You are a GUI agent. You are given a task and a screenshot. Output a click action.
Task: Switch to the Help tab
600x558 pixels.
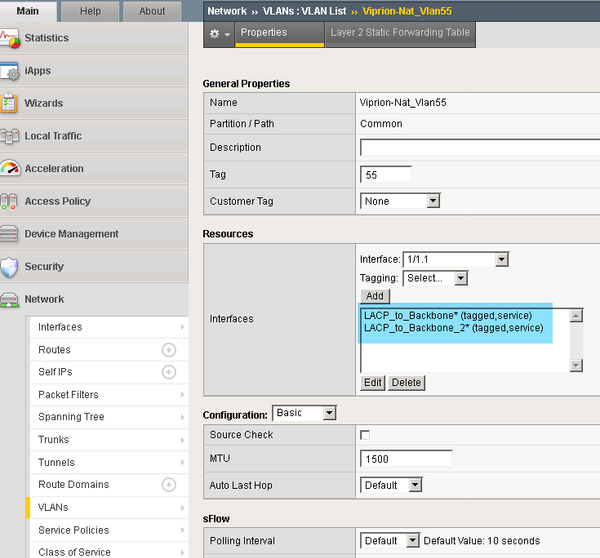pyautogui.click(x=90, y=11)
